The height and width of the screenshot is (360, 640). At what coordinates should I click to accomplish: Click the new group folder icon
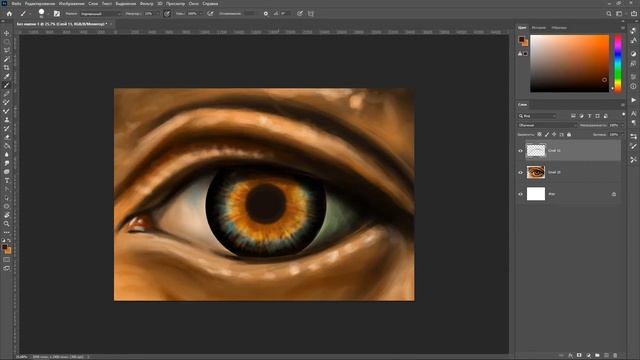coord(597,356)
